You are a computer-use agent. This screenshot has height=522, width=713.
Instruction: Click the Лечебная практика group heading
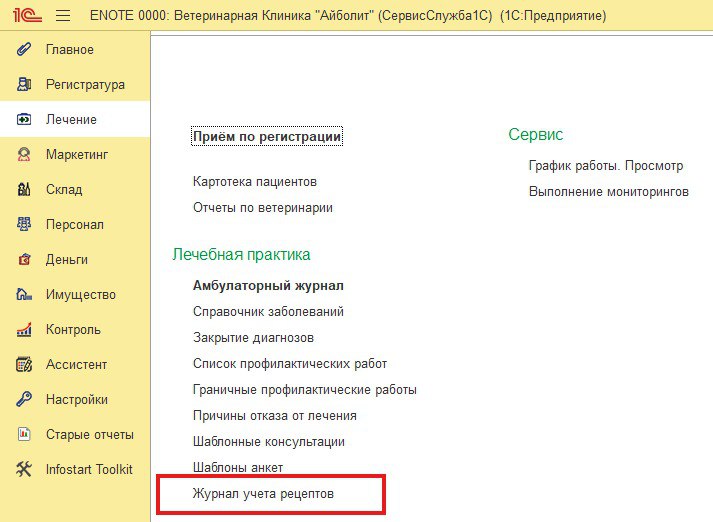click(241, 254)
